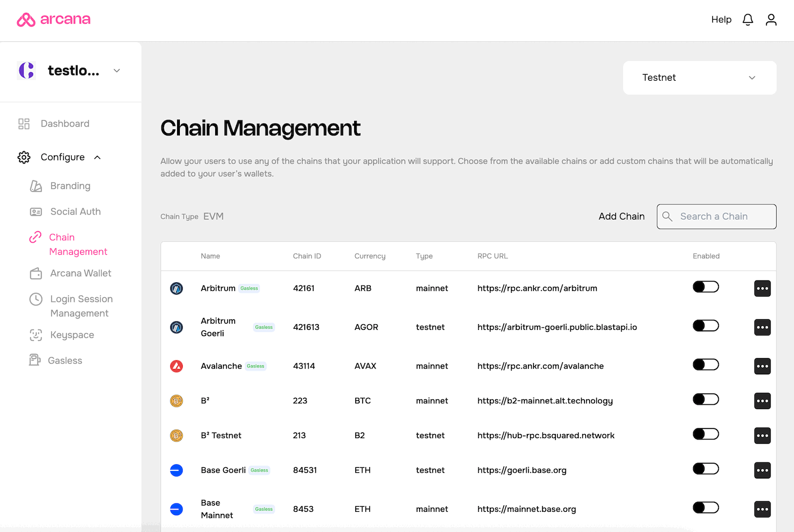Image resolution: width=794 pixels, height=532 pixels.
Task: Click the Branding palette icon
Action: pos(36,186)
